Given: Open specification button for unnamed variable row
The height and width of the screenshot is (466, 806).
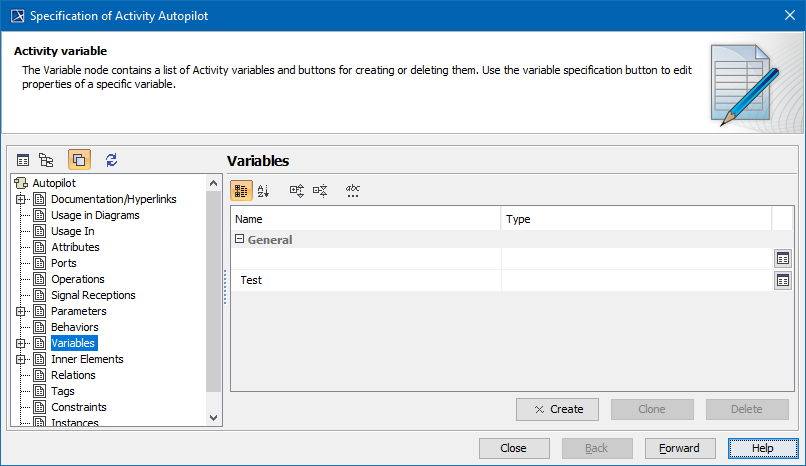Looking at the screenshot, I should pos(783,259).
